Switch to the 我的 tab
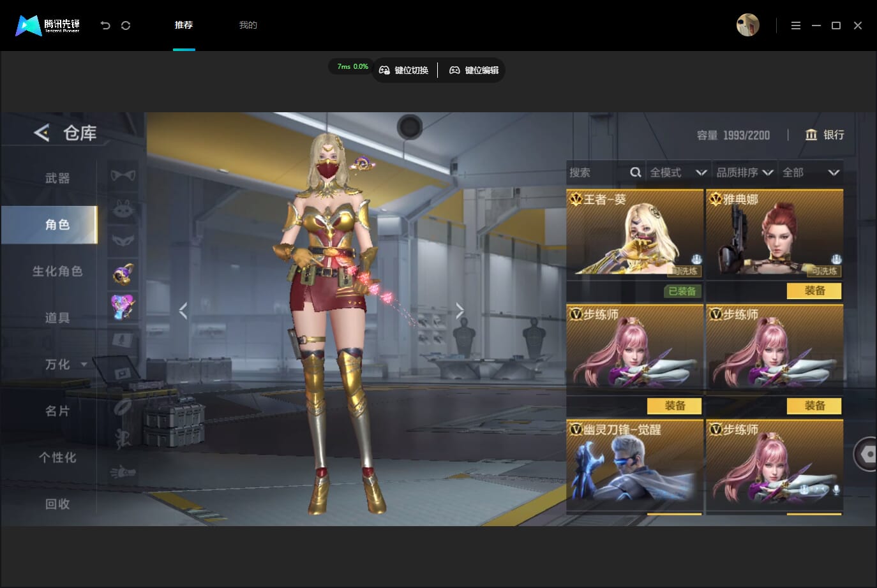 pos(248,26)
